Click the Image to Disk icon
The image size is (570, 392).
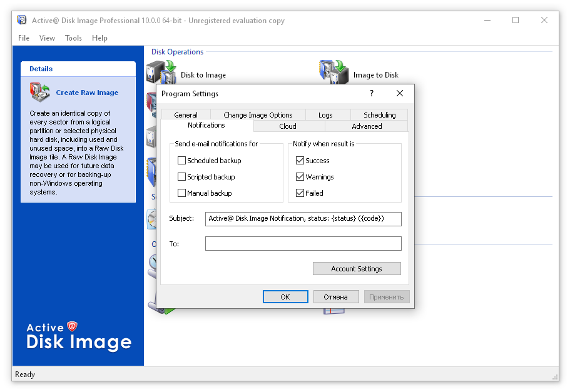tap(333, 71)
